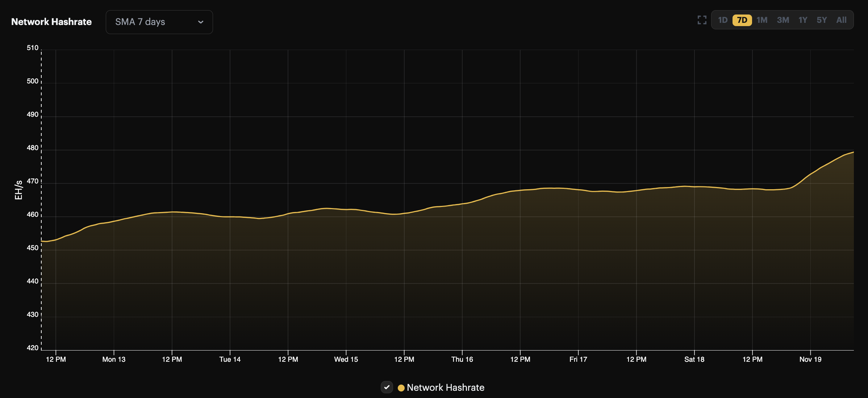Click the highlighted 7D range button

click(x=743, y=20)
